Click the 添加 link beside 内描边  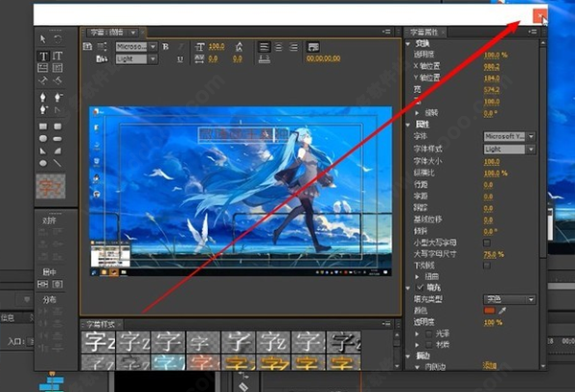pos(489,366)
